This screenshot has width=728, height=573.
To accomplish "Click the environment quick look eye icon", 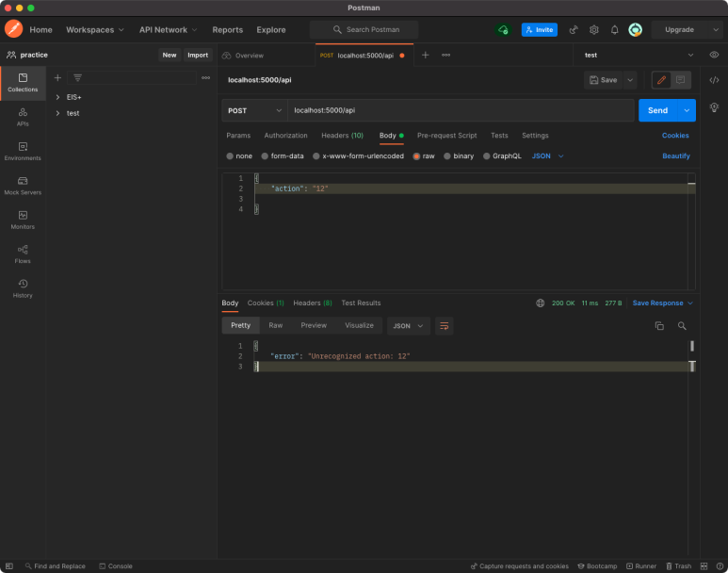I will (x=714, y=55).
